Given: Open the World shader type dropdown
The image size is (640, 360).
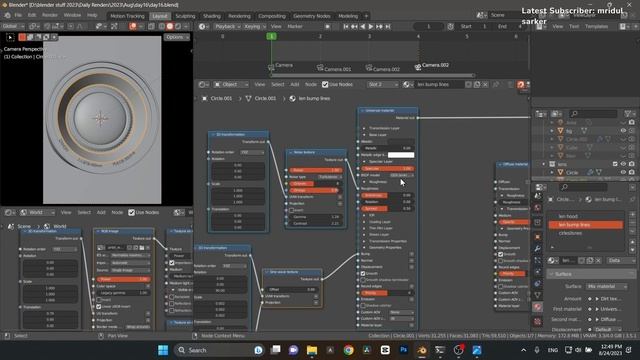Looking at the screenshot, I should click(x=37, y=213).
